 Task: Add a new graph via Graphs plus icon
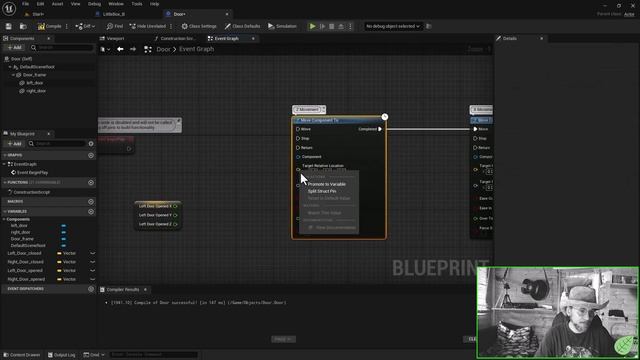tap(91, 155)
